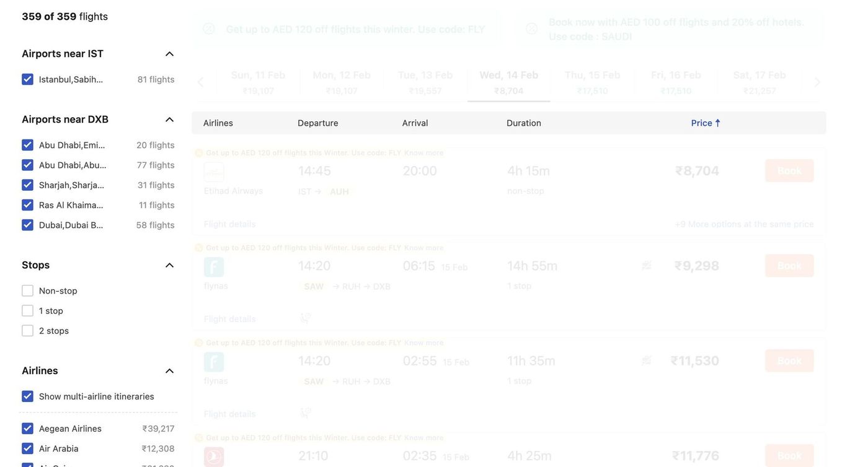This screenshot has height=467, width=868.
Task: Open Flight details for the 14h 55m flight
Action: point(230,318)
